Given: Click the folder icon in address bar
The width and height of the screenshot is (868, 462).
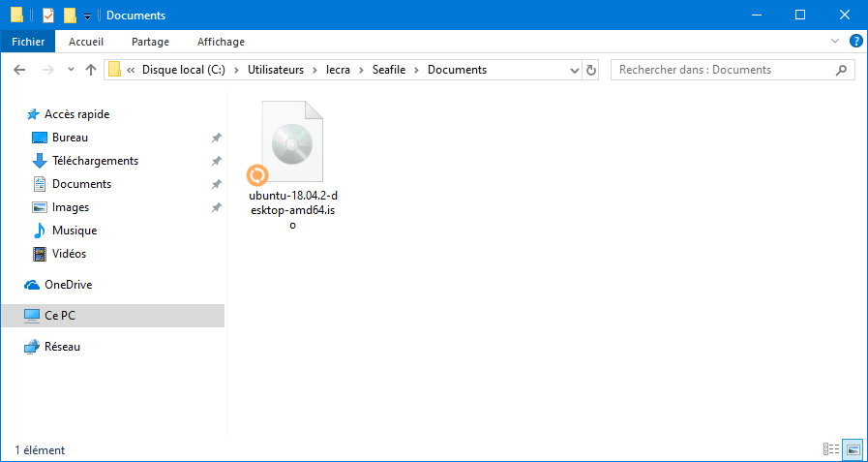Looking at the screenshot, I should [114, 70].
